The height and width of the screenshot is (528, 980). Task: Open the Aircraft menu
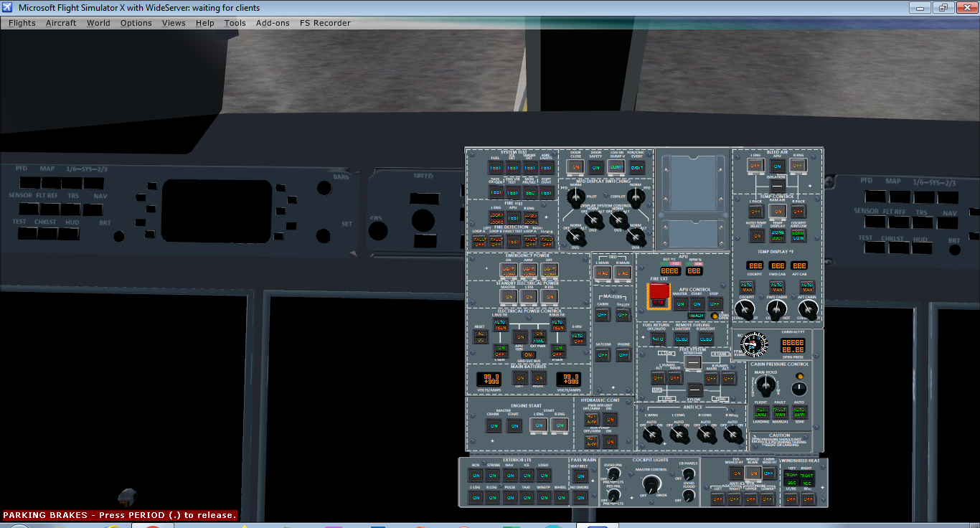[61, 22]
